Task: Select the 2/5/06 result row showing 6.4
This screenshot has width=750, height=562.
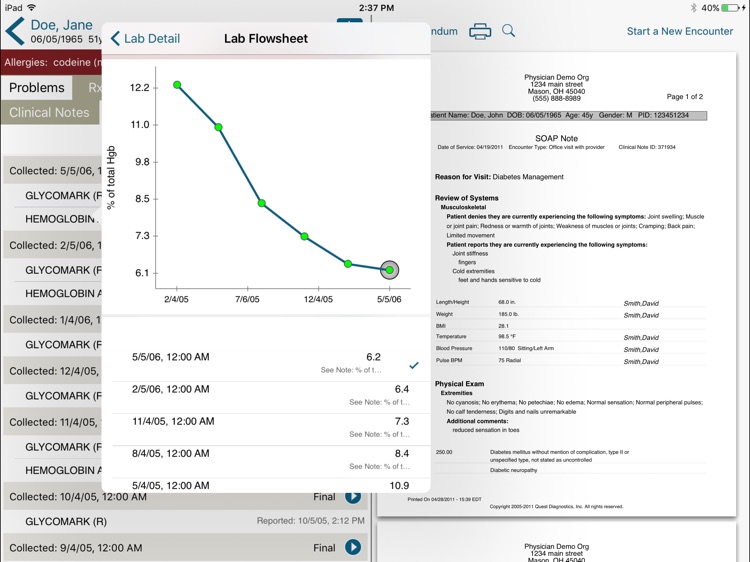Action: pos(270,395)
